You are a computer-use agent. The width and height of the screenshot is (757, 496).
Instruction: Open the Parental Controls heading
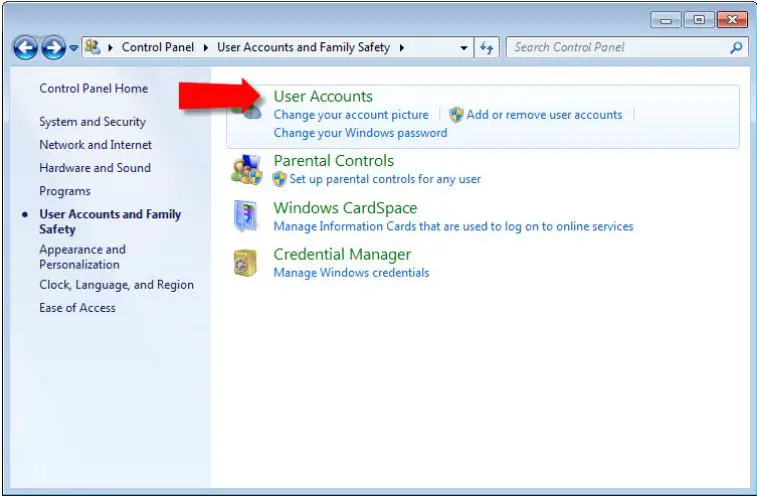pyautogui.click(x=334, y=160)
